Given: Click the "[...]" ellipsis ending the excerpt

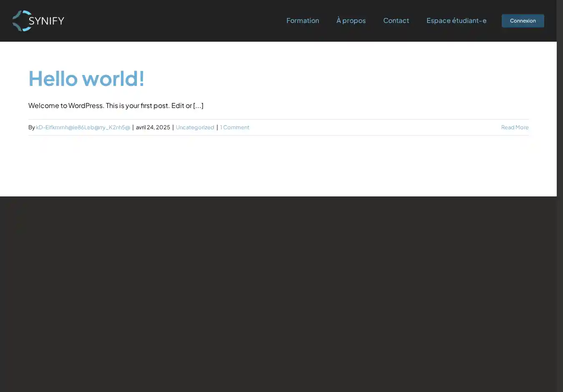Looking at the screenshot, I should coord(198,106).
